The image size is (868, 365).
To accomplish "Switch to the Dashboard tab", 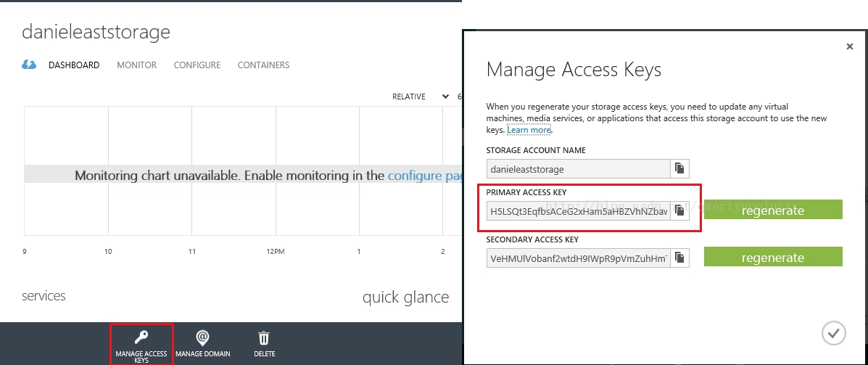I will [x=74, y=65].
